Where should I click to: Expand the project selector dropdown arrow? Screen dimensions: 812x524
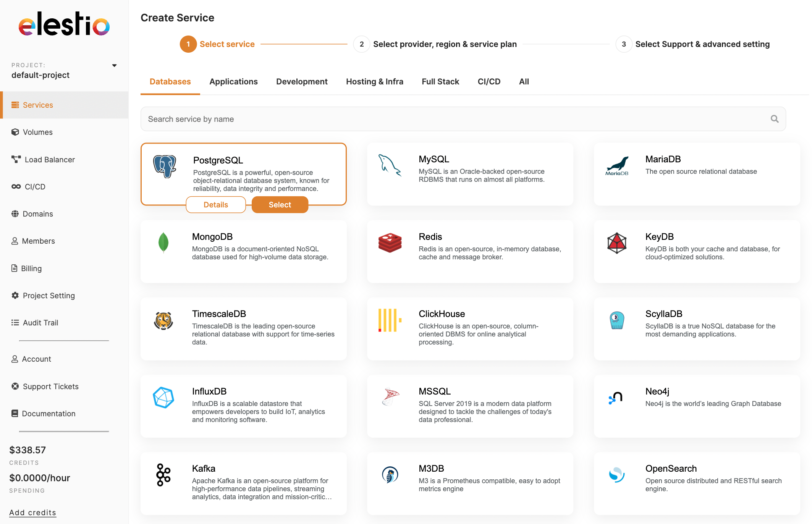tap(114, 66)
